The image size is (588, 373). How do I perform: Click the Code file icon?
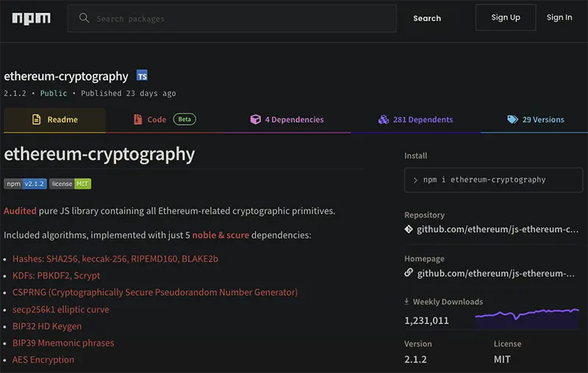(x=138, y=120)
